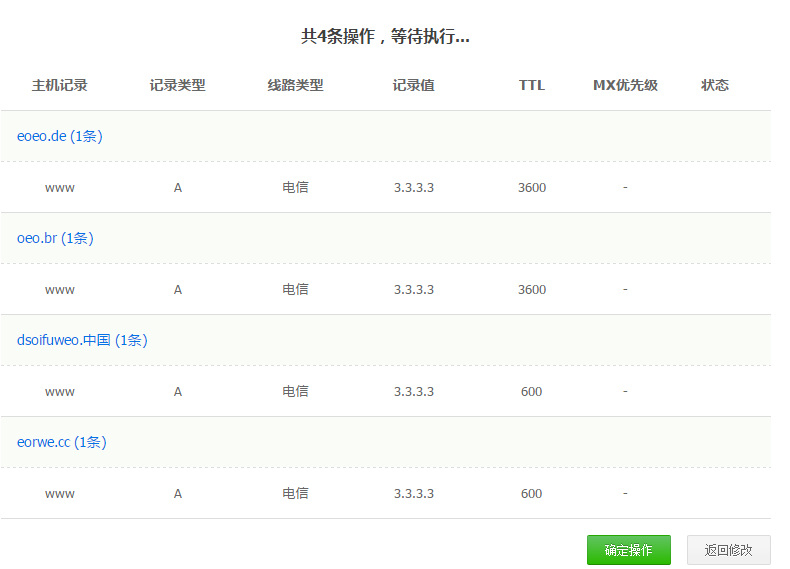
Task: Click record value 3.3.3.3 under eorwe.cc
Action: (414, 493)
